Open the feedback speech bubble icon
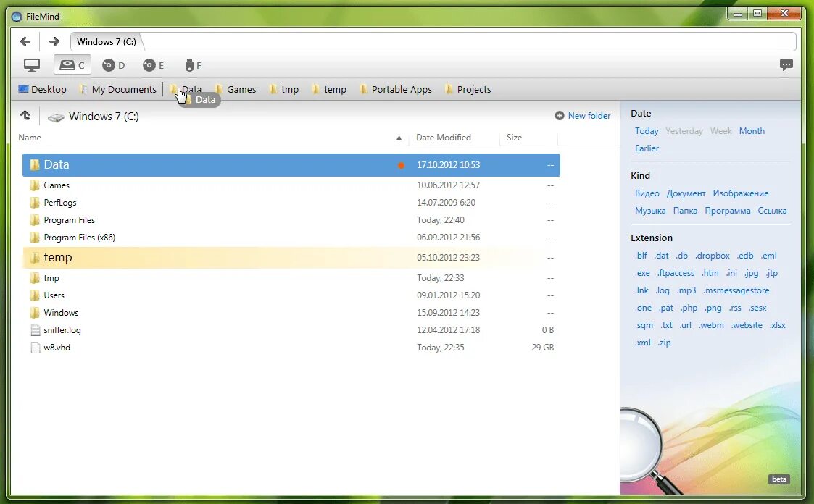The width and height of the screenshot is (814, 504). coord(786,65)
